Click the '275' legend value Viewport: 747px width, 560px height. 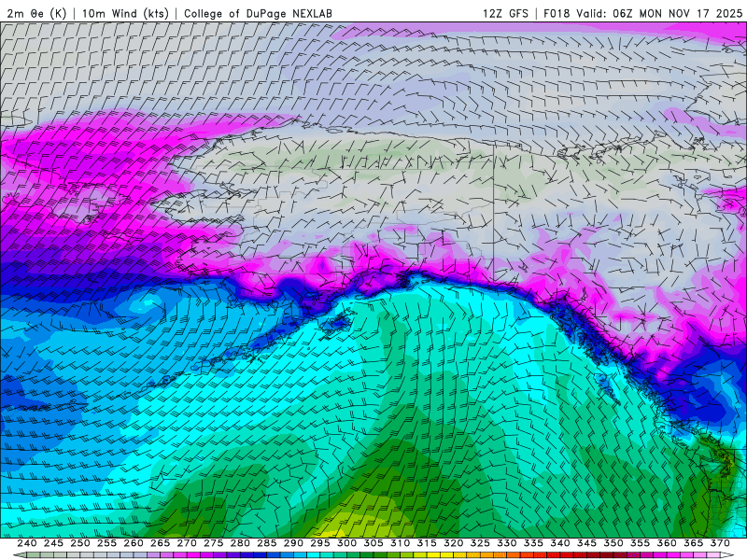[214, 543]
